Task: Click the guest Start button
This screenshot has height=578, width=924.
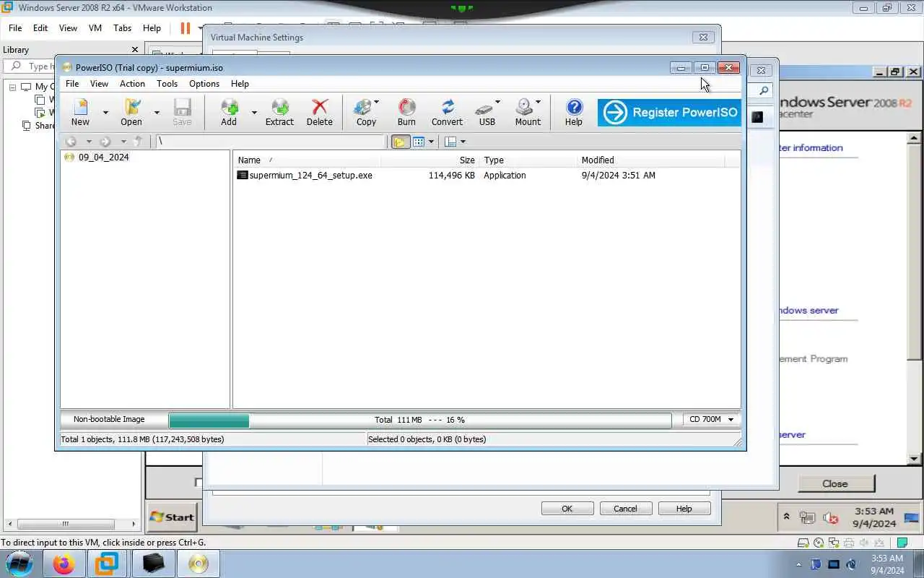Action: [172, 517]
